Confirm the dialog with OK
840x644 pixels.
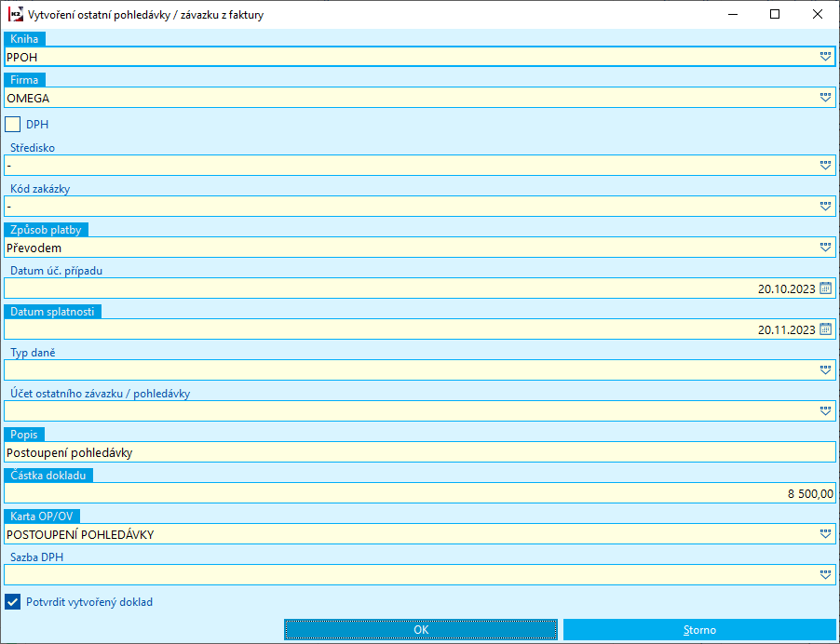pos(421,629)
